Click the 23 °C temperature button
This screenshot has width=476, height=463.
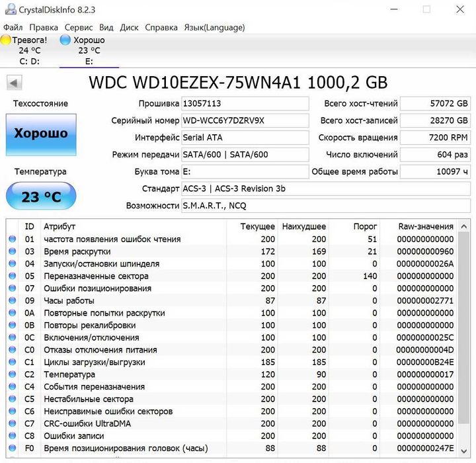pyautogui.click(x=41, y=196)
